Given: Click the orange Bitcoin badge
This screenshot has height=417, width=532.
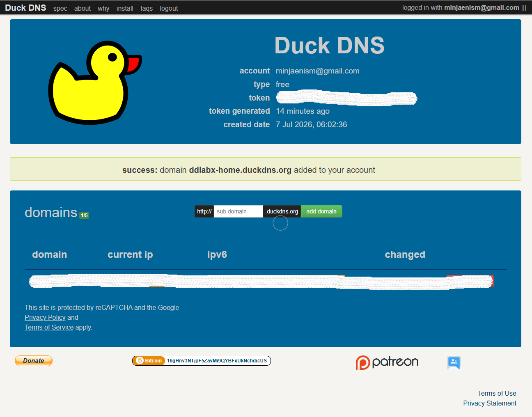Looking at the screenshot, I should pyautogui.click(x=149, y=361).
